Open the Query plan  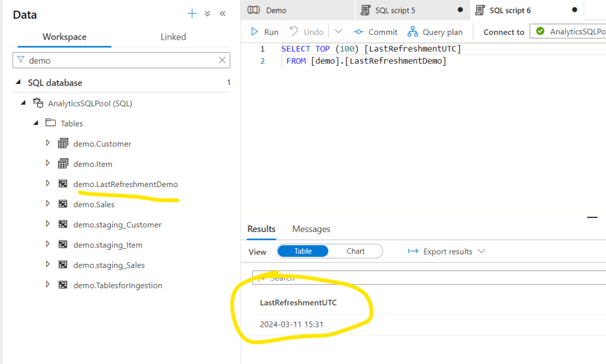coord(435,32)
